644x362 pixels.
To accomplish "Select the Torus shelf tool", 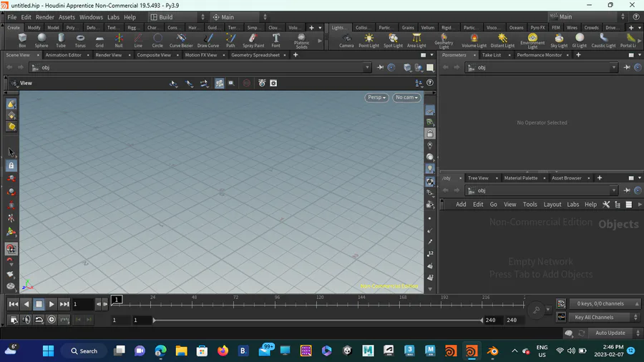I will click(80, 40).
